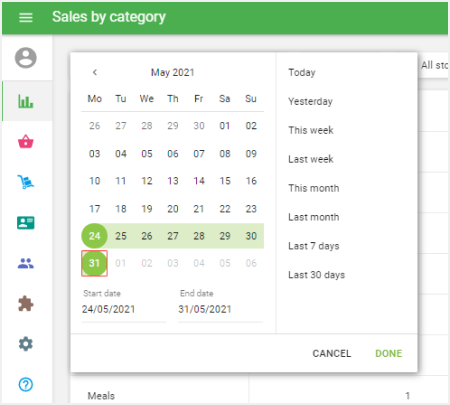Image resolution: width=450 pixels, height=405 pixels.
Task: Select the Last 7 days preset
Action: pos(314,246)
